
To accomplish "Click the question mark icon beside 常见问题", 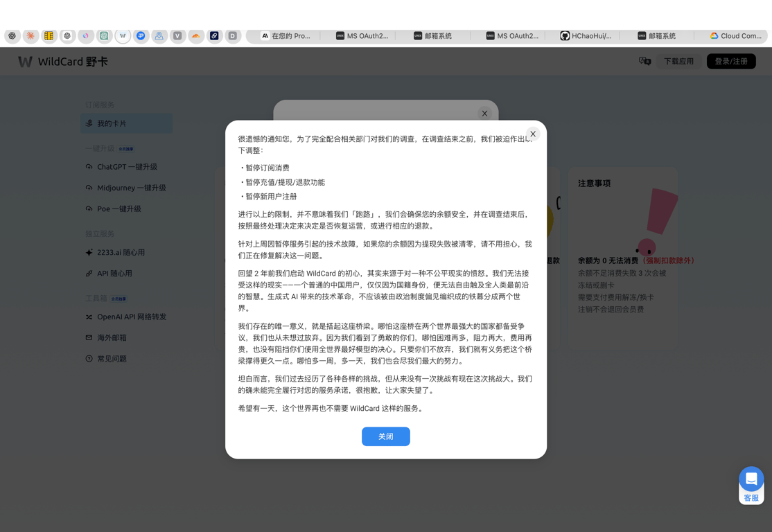I will [x=89, y=359].
